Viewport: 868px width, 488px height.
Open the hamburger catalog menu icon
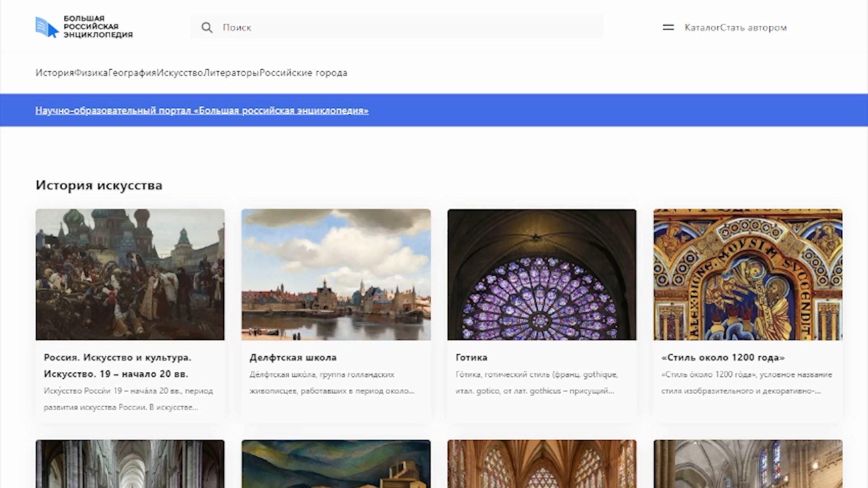(668, 28)
